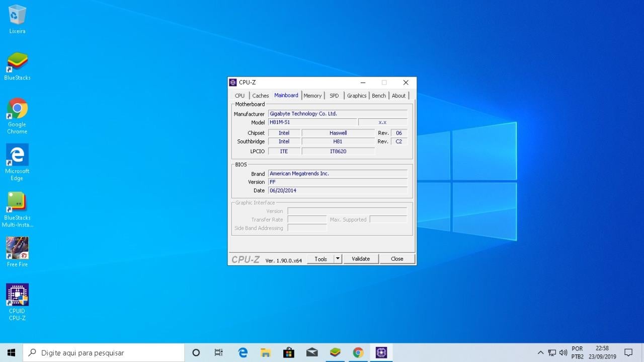This screenshot has height=362, width=644.
Task: Launch the Google Chrome desktop shortcut
Action: 17,116
